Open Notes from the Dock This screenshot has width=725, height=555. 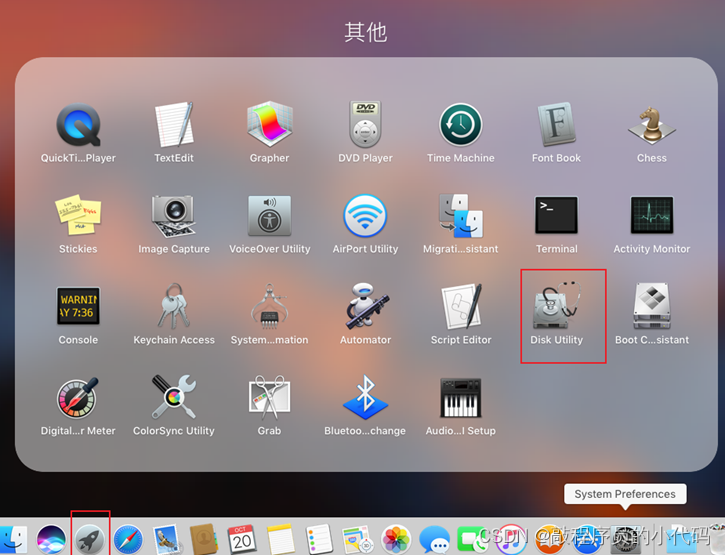(280, 539)
